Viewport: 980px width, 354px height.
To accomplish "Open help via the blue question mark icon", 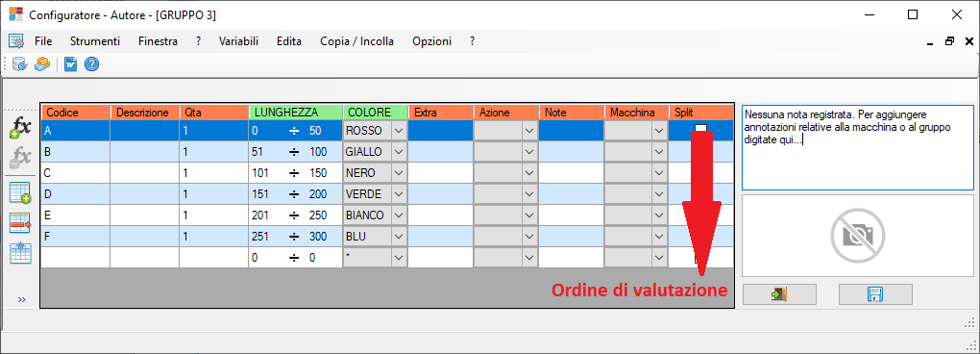I will tap(92, 63).
